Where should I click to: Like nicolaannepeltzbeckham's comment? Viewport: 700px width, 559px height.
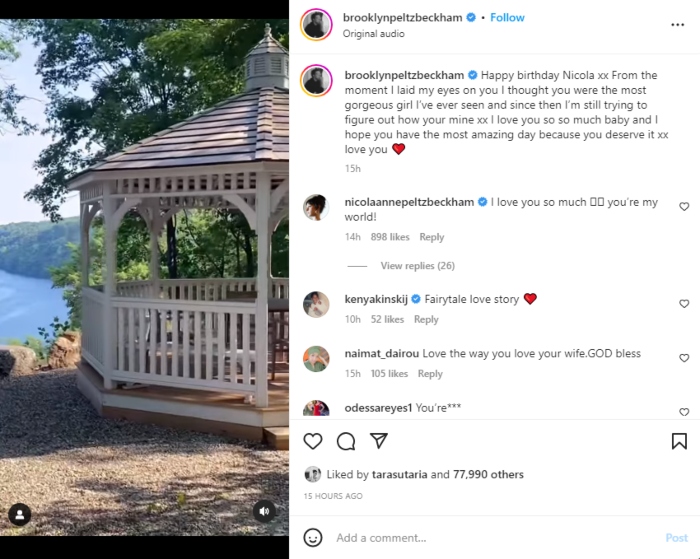click(x=684, y=207)
